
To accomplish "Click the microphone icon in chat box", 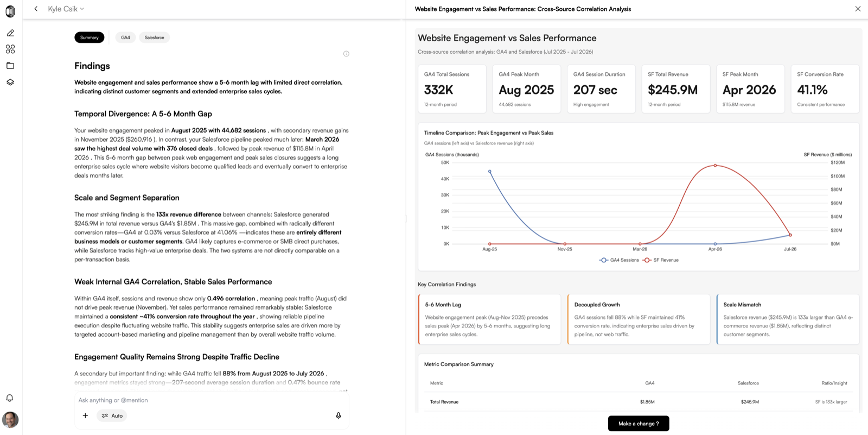I will (x=339, y=416).
